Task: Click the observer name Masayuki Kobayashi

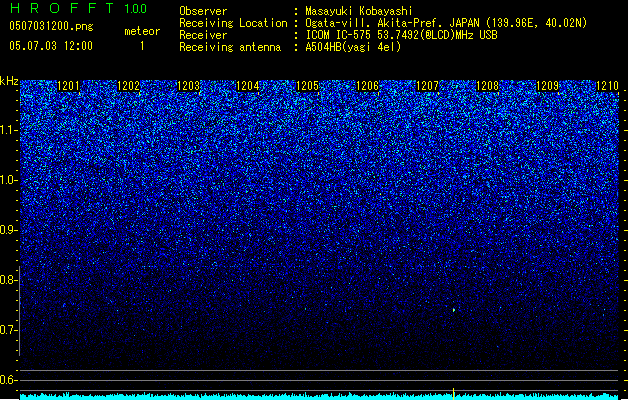Action: [359, 11]
